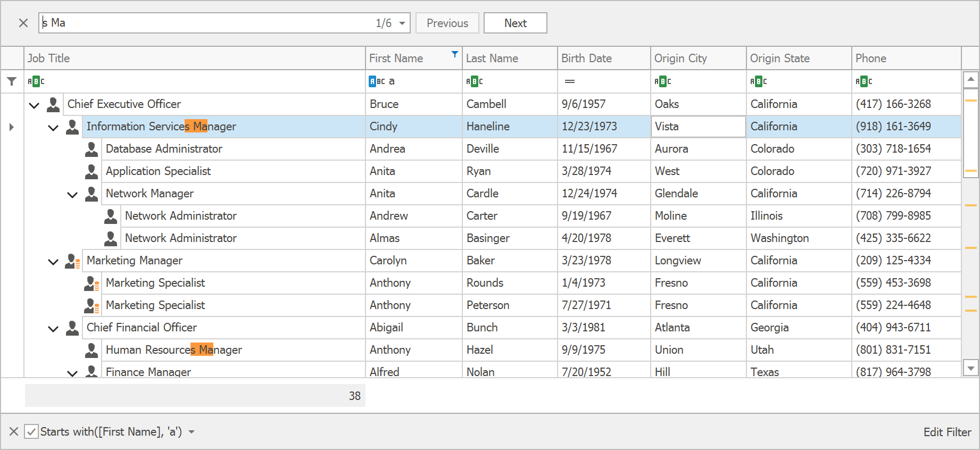
Task: Click the Origin State column header
Action: click(798, 59)
